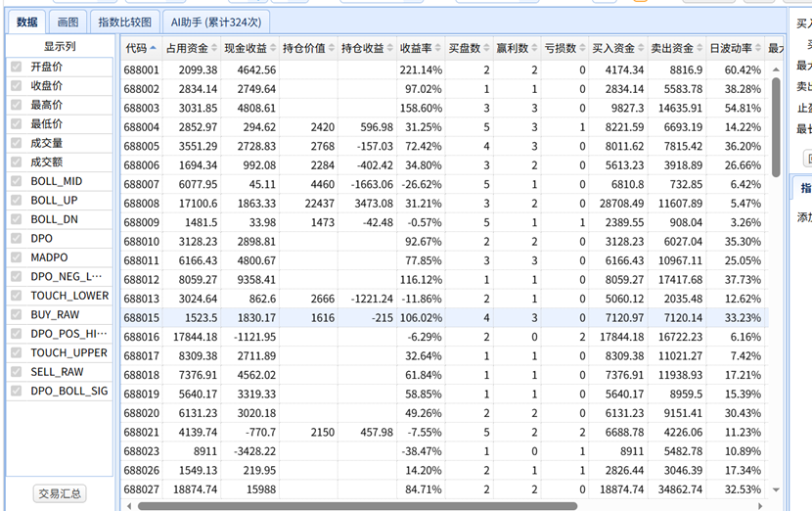This screenshot has width=812, height=511.
Task: Sort by the 代码 column header
Action: (x=141, y=48)
